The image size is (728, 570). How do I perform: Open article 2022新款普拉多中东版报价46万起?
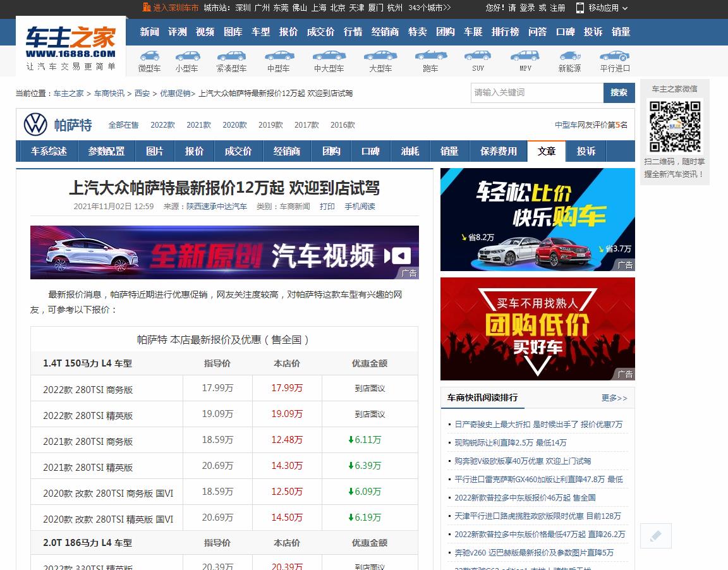(x=525, y=497)
